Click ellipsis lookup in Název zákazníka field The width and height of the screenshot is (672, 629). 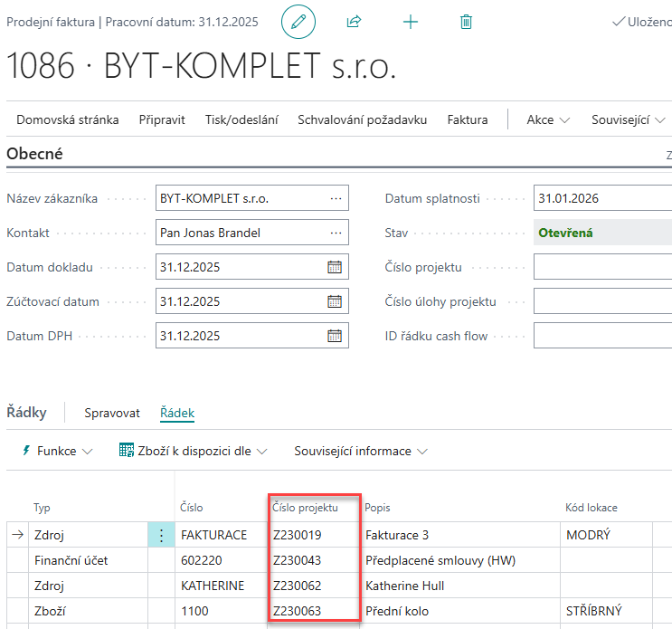(x=336, y=198)
